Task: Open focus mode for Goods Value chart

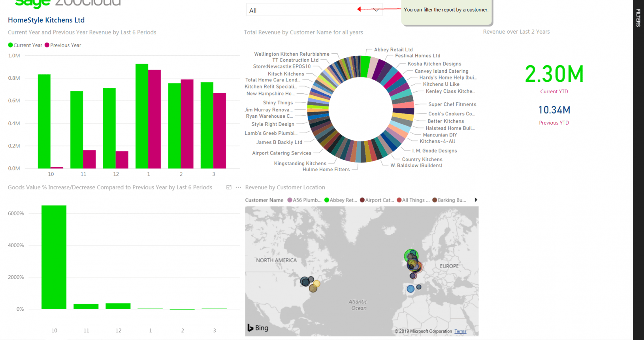Action: [x=229, y=187]
